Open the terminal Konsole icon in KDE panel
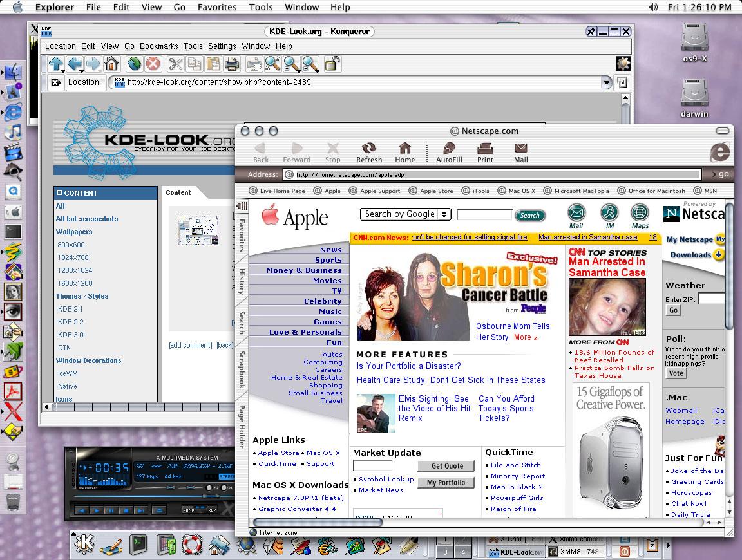The height and width of the screenshot is (560, 742). point(138,545)
